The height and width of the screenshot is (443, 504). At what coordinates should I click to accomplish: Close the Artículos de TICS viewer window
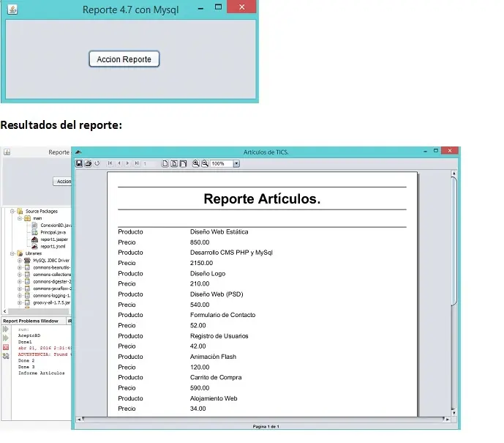pyautogui.click(x=450, y=151)
